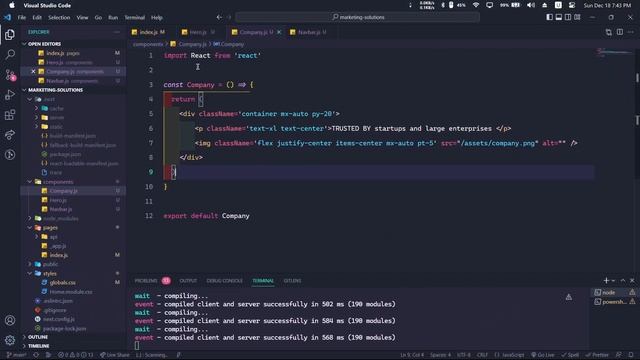The image size is (640, 360).
Task: Close the terminal panel
Action: [632, 280]
